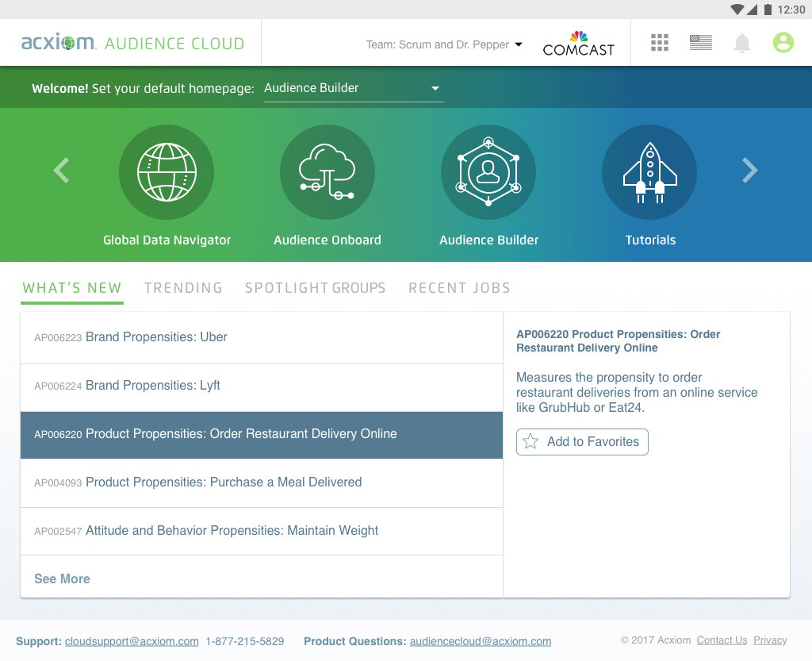Screen dimensions: 812x661
Task: Open the user profile avatar icon
Action: pyautogui.click(x=783, y=43)
